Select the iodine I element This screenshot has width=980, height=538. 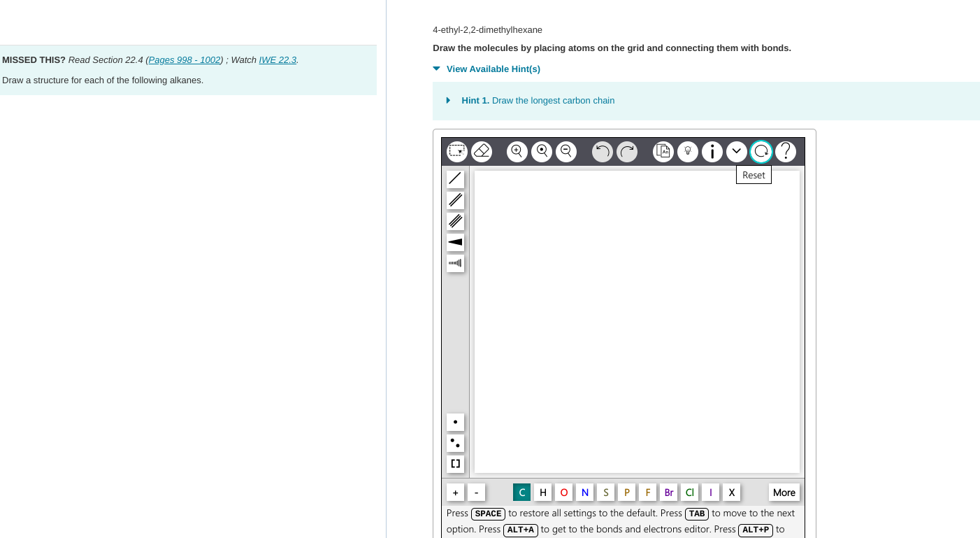710,493
